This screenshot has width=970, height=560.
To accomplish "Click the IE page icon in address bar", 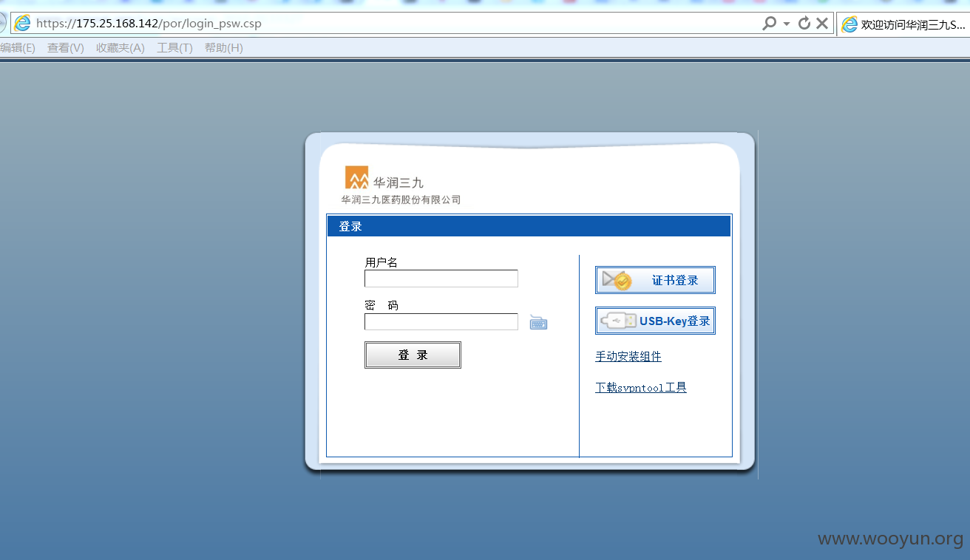I will click(x=23, y=23).
